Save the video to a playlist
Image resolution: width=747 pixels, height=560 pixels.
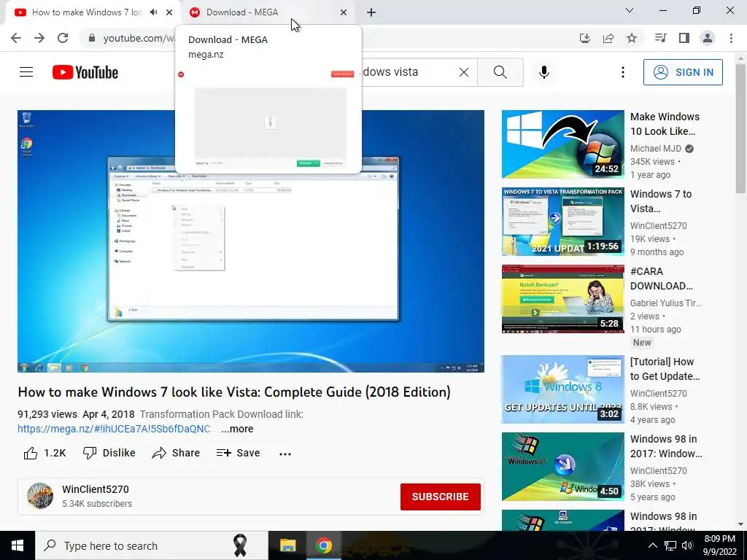(x=239, y=453)
